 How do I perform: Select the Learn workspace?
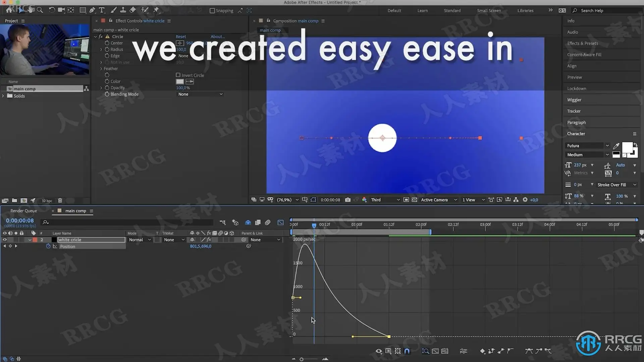(x=422, y=11)
